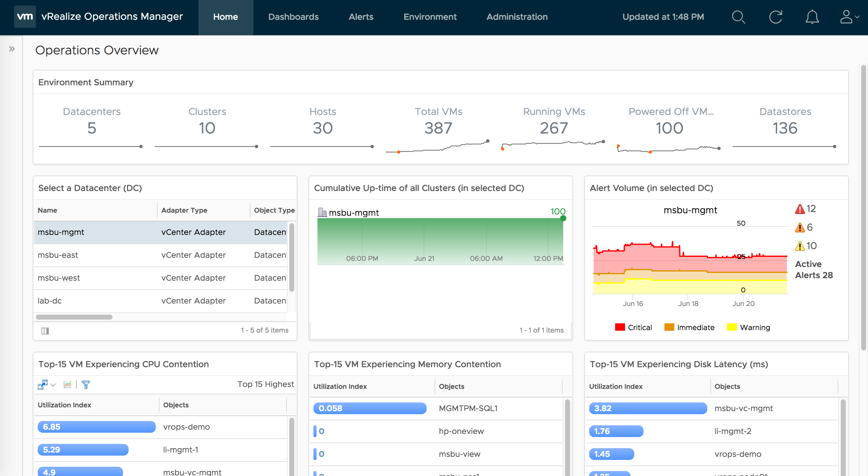Click the Memory Contention list scrollbar
This screenshot has height=476, width=868.
tap(567, 437)
